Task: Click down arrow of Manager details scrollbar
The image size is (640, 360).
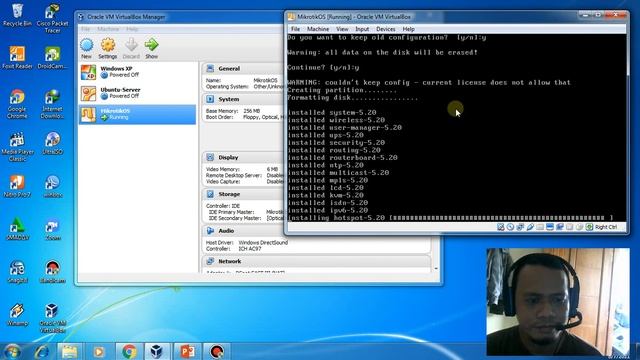Action: point(436,269)
